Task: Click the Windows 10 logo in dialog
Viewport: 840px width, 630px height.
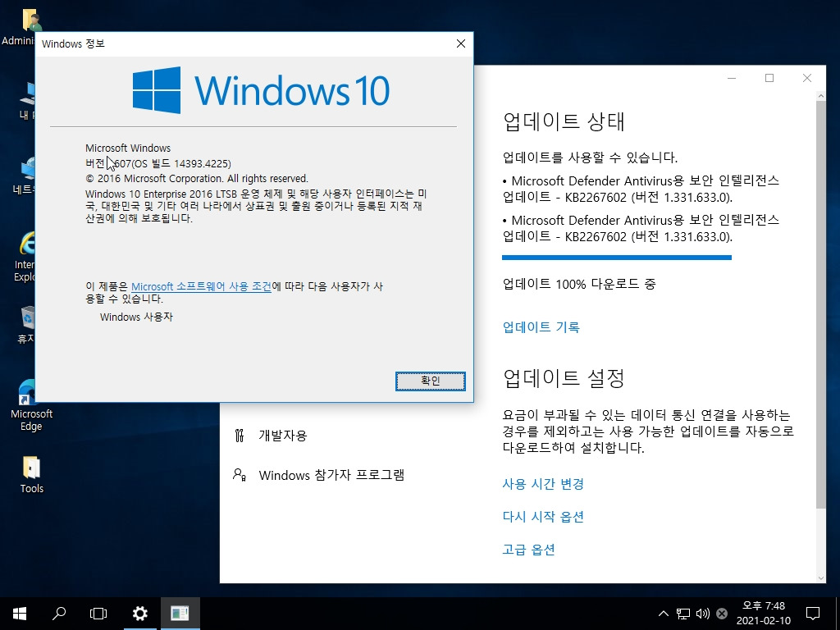Action: click(x=261, y=90)
